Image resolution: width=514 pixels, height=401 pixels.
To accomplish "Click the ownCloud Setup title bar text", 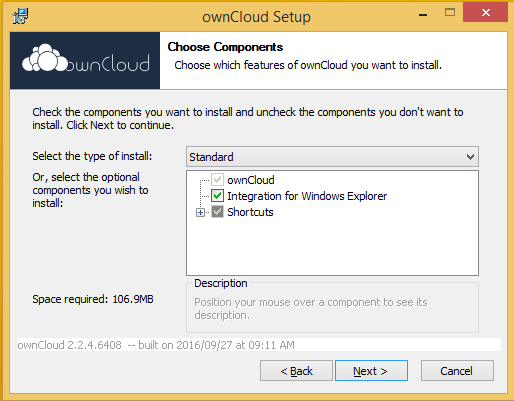I will pos(256,17).
